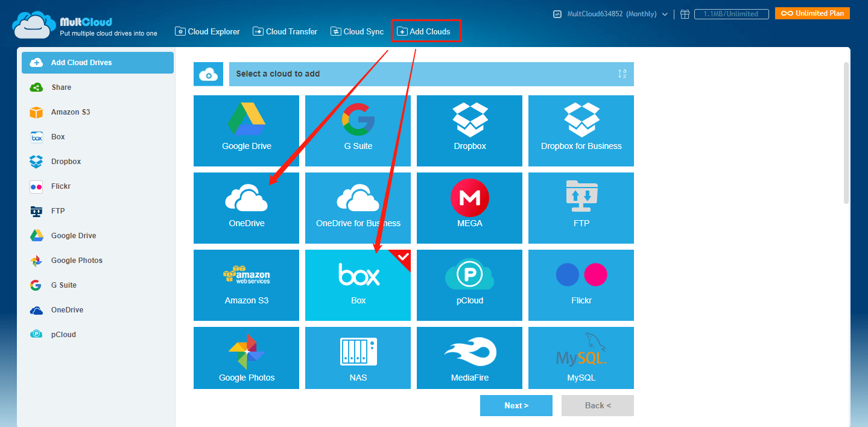Select the NAS cloud tile
The image size is (868, 427).
click(x=358, y=358)
